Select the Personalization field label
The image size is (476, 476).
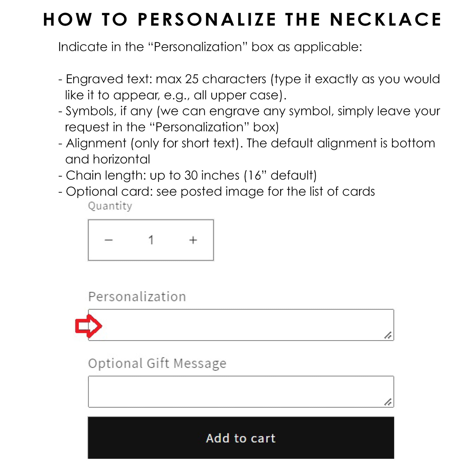137,297
